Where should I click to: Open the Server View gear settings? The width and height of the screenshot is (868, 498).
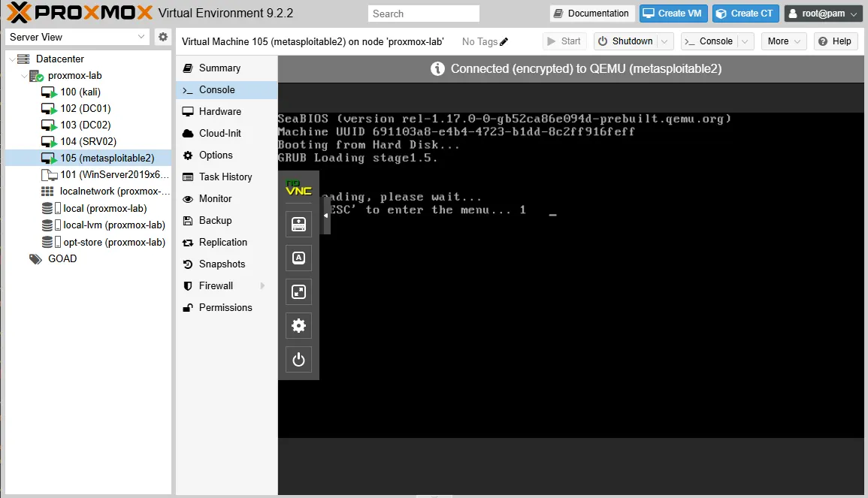point(163,37)
